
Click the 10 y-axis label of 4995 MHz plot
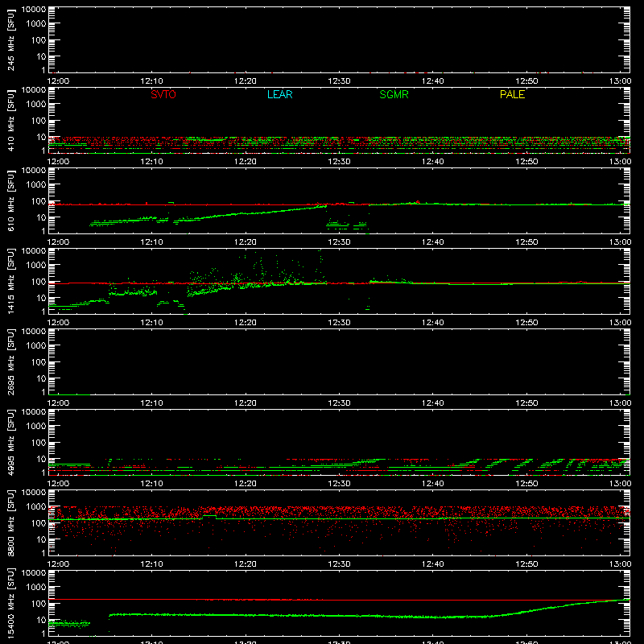(41, 459)
